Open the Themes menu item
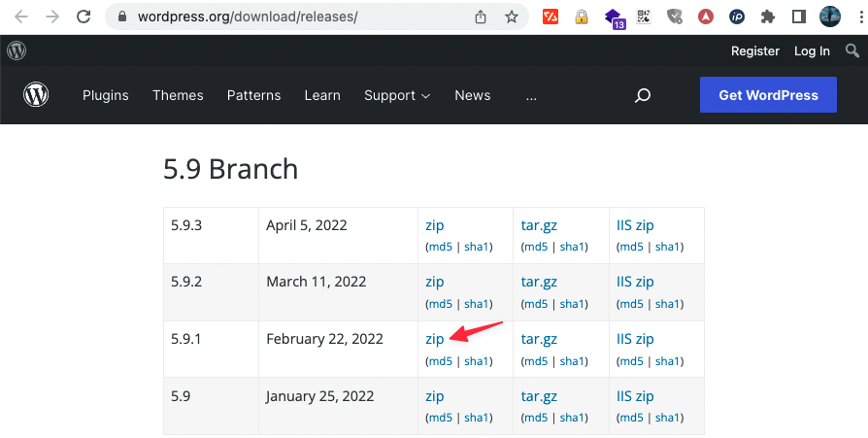868x438 pixels. (x=178, y=95)
